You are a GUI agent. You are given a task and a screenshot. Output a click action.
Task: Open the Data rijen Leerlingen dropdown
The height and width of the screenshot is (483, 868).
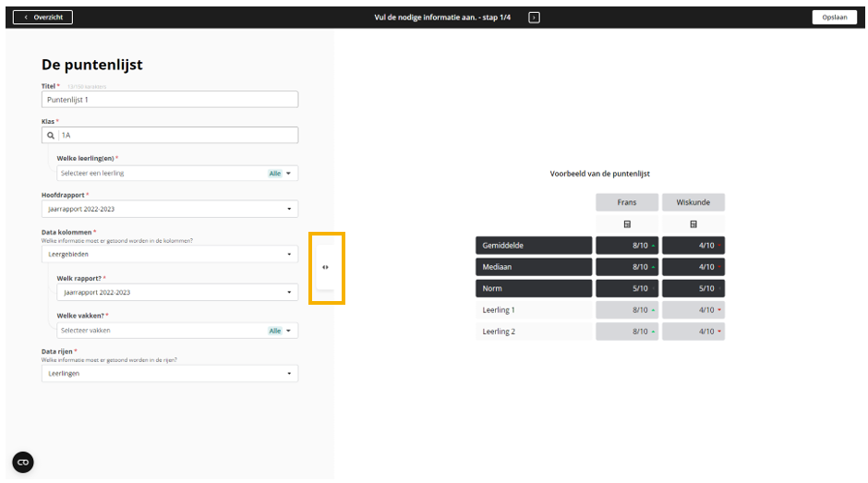[x=170, y=373]
